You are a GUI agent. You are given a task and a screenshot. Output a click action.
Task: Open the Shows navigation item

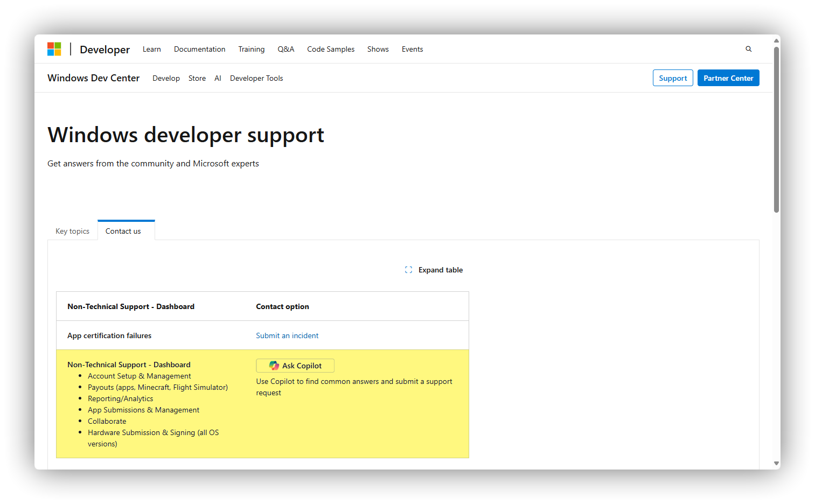pos(378,49)
